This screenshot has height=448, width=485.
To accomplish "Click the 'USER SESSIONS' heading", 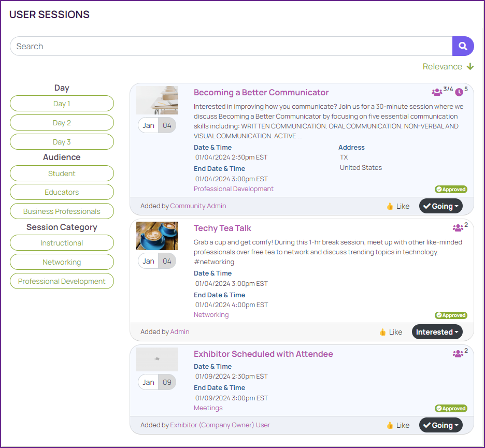I will pos(49,15).
